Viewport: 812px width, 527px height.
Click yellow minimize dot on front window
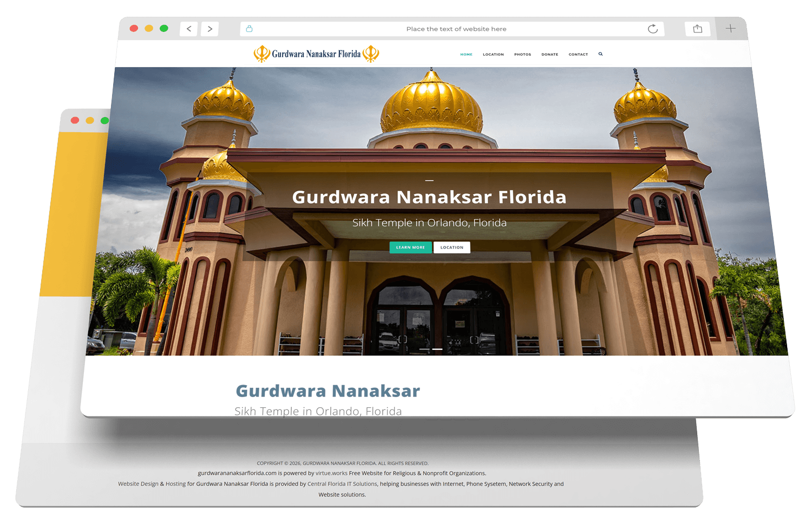click(149, 28)
